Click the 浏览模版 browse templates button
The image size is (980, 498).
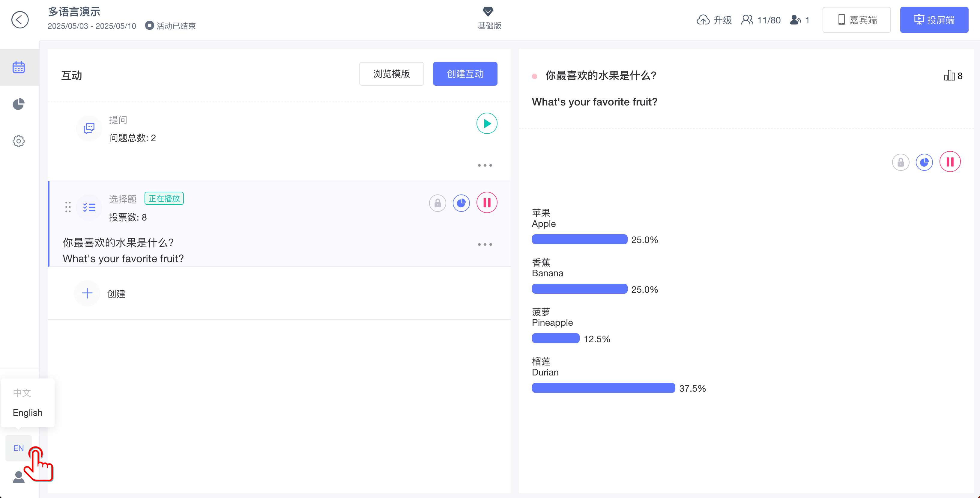(x=391, y=74)
